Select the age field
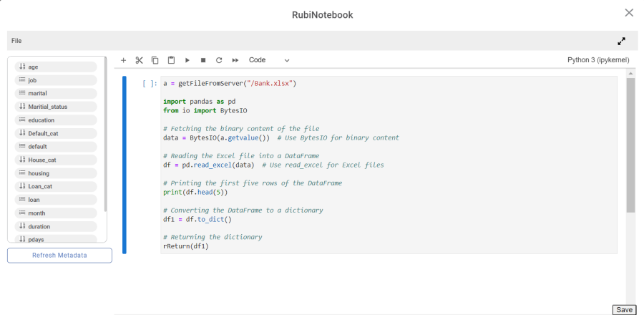The height and width of the screenshot is (315, 644). (56, 67)
